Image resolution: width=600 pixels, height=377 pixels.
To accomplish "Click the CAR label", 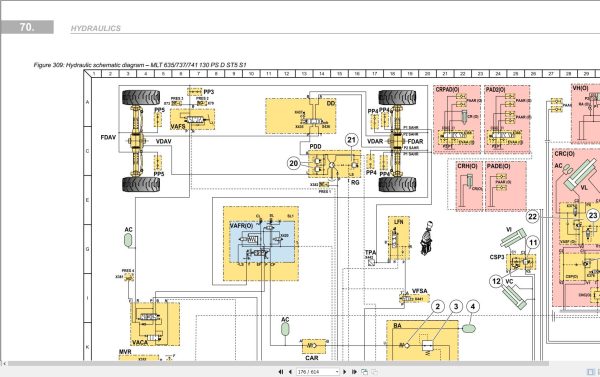I will pyautogui.click(x=312, y=358).
